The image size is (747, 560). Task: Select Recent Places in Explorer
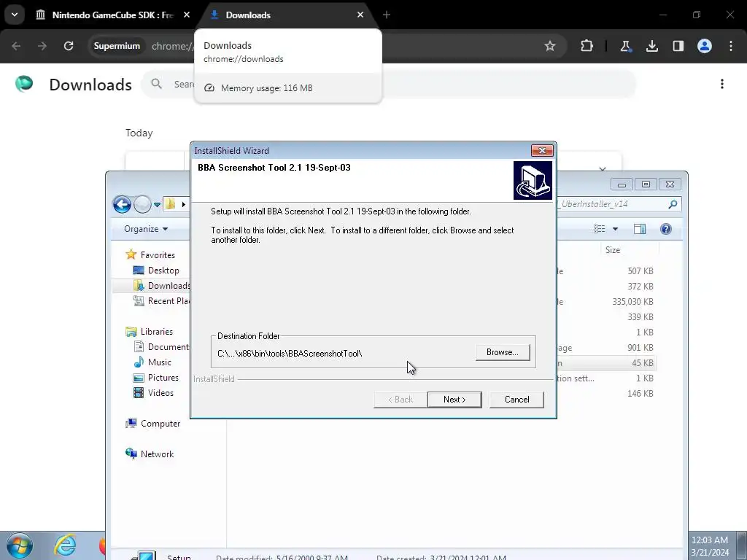tap(162, 301)
